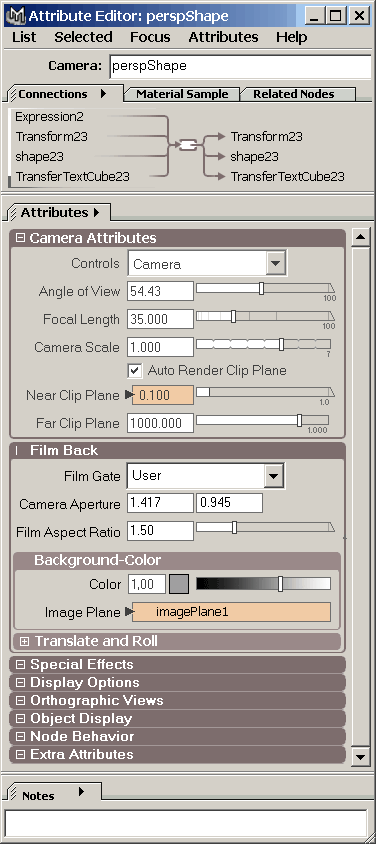This screenshot has height=844, width=376.
Task: Click the scrollbar up arrow
Action: 360,237
